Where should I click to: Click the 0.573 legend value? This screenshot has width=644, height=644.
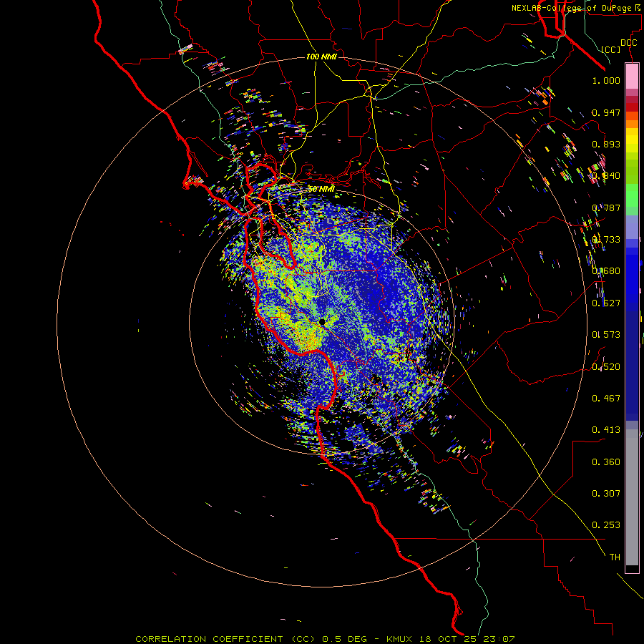[606, 335]
